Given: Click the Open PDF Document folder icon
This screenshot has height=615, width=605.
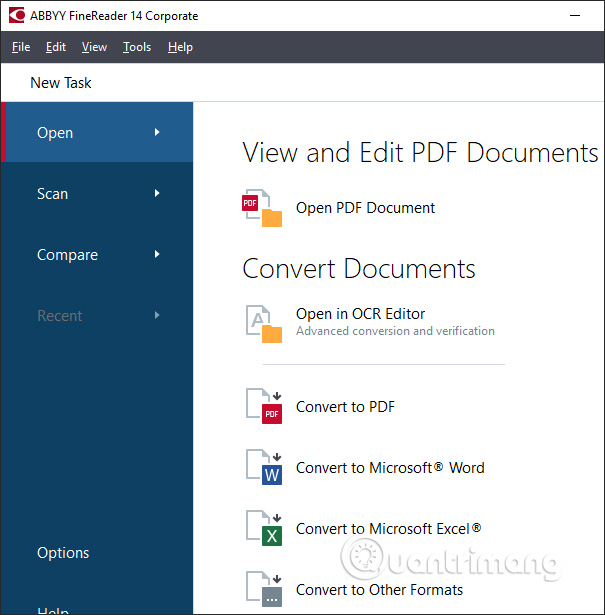Looking at the screenshot, I should 262,208.
